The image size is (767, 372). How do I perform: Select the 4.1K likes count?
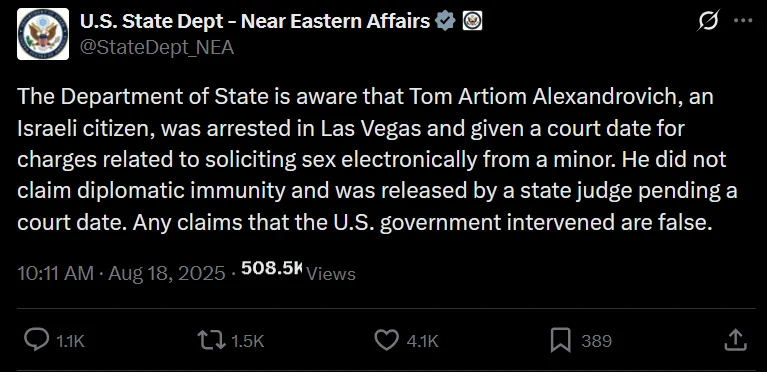click(423, 341)
